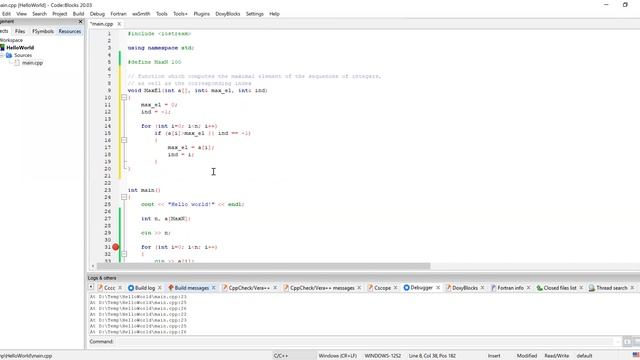Image resolution: width=640 pixels, height=360 pixels.
Task: Open the wxSmith menu
Action: [x=141, y=14]
